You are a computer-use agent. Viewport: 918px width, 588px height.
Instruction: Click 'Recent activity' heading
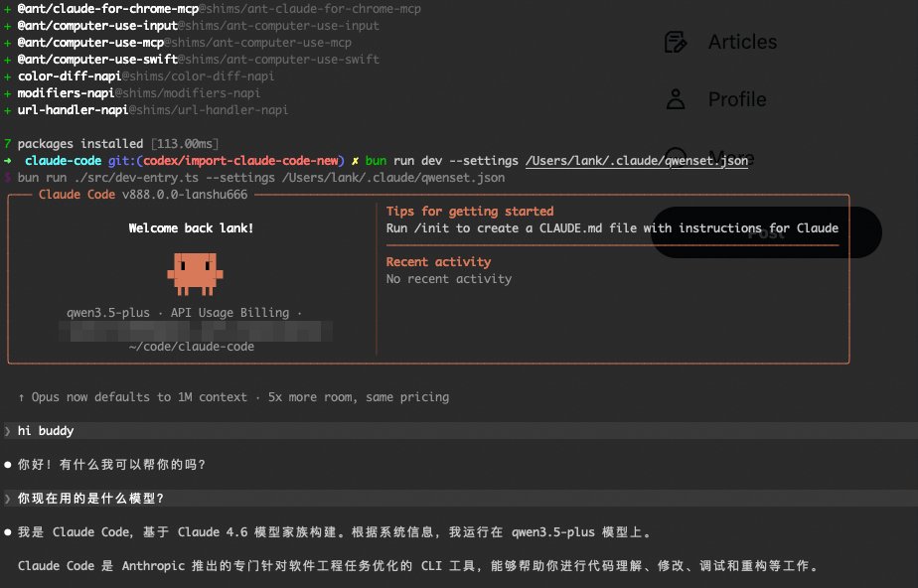438,262
